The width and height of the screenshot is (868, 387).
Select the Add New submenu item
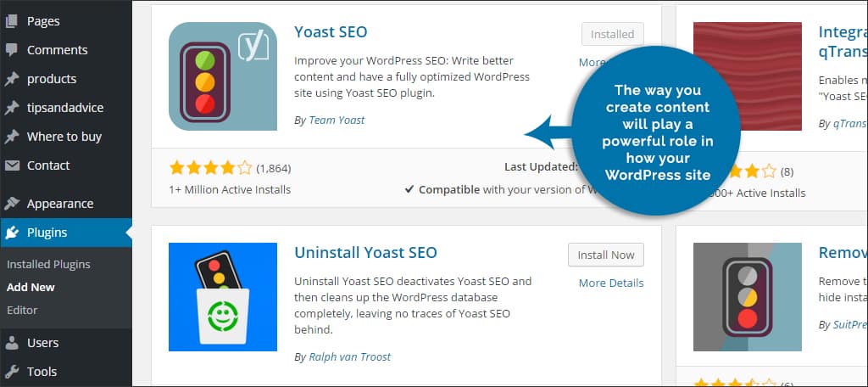click(x=31, y=287)
